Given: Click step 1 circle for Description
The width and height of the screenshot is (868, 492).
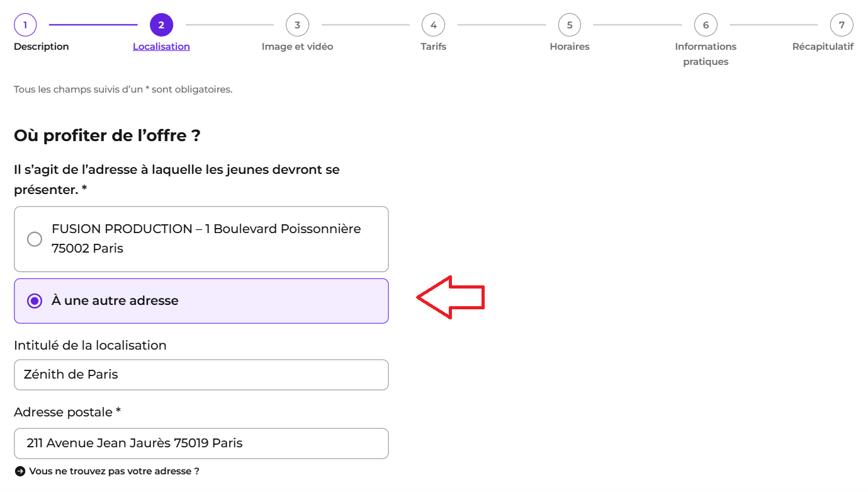Looking at the screenshot, I should [x=25, y=25].
